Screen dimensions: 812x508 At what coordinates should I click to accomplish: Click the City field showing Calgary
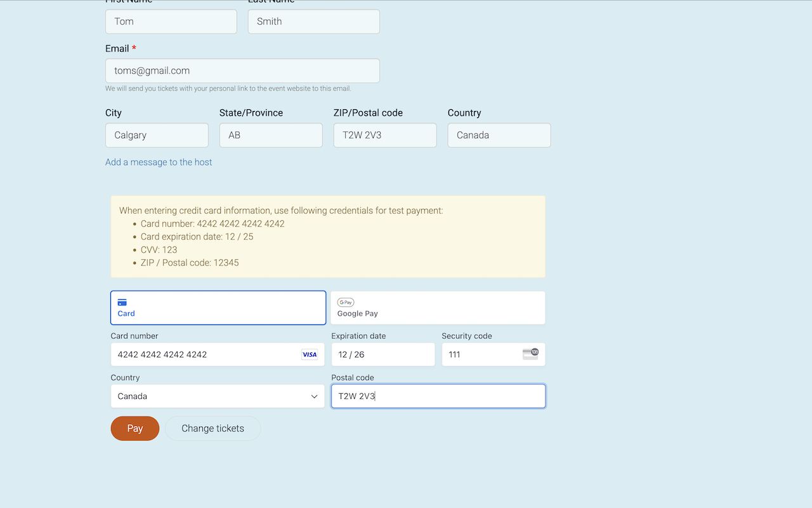tap(157, 135)
